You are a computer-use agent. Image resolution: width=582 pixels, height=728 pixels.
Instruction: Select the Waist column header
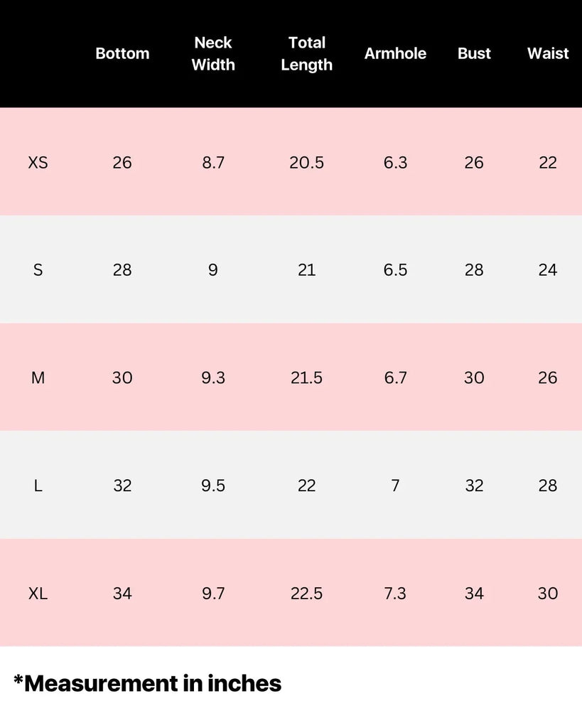tap(548, 53)
